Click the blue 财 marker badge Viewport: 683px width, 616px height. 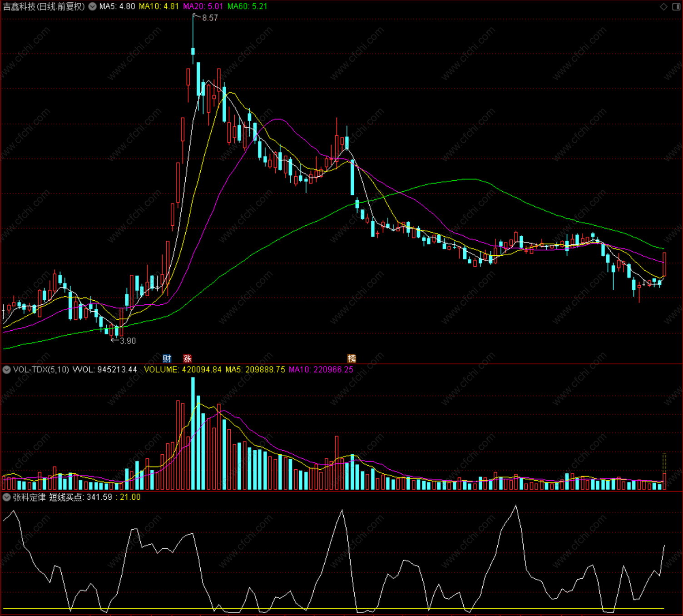(167, 358)
